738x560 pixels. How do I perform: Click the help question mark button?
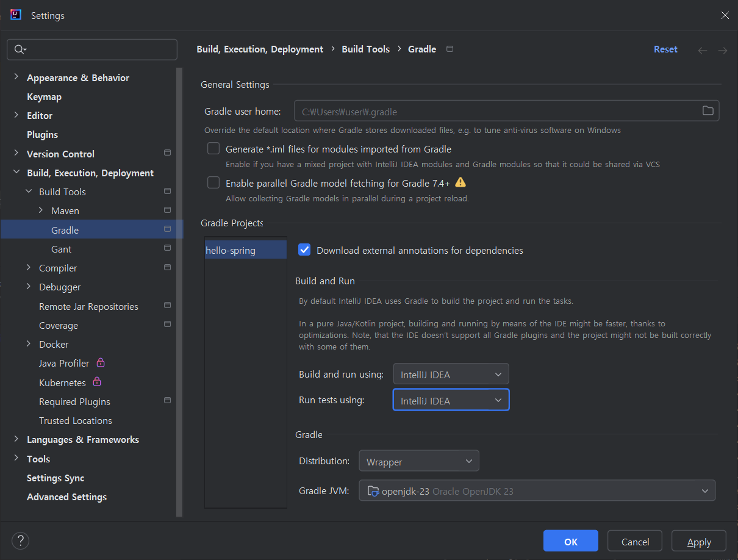(21, 540)
